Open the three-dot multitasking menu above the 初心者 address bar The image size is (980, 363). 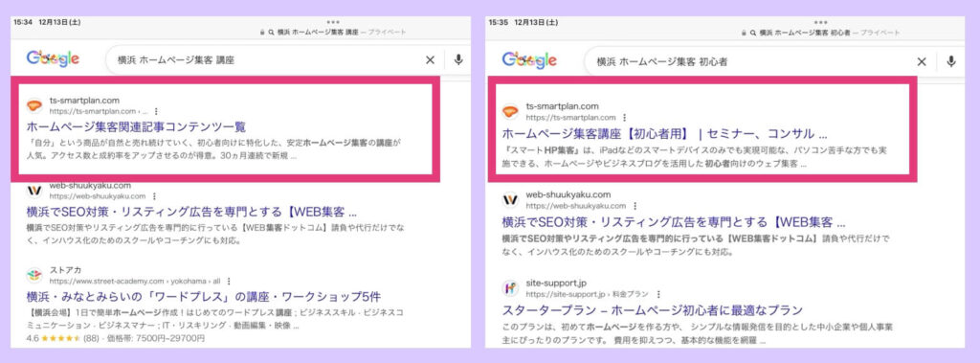click(x=820, y=22)
